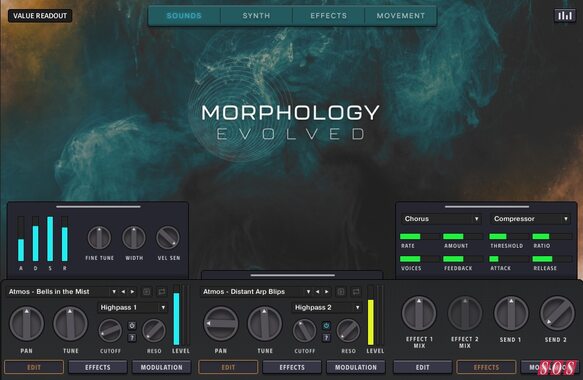Click the Pan knob for Bells in the Mist
This screenshot has height=380, width=583.
click(26, 323)
